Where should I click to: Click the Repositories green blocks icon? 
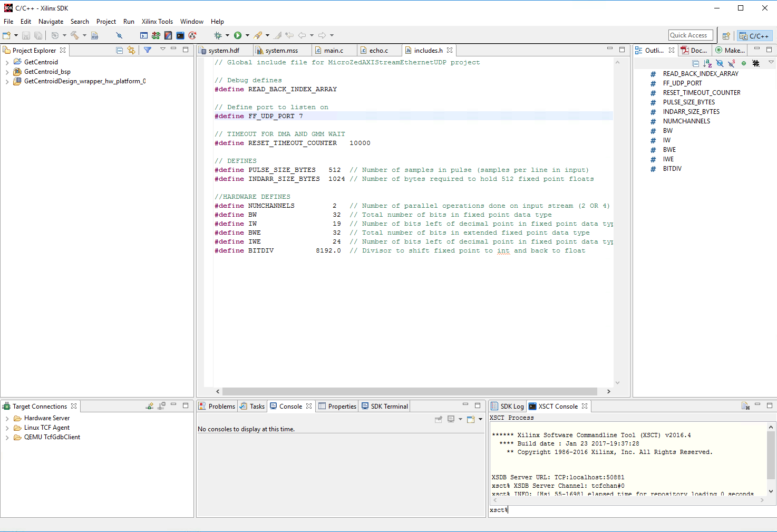(156, 35)
